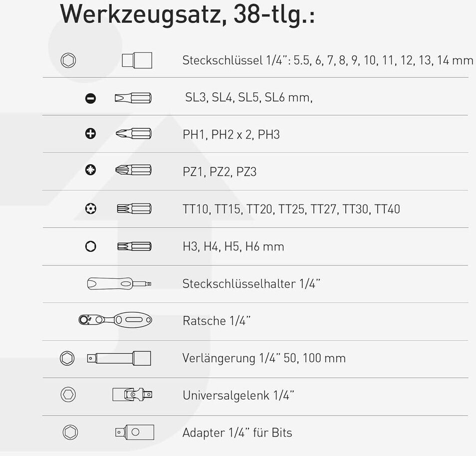This screenshot has height=456, width=476.
Task: Click the bit adapter illustration
Action: [134, 432]
